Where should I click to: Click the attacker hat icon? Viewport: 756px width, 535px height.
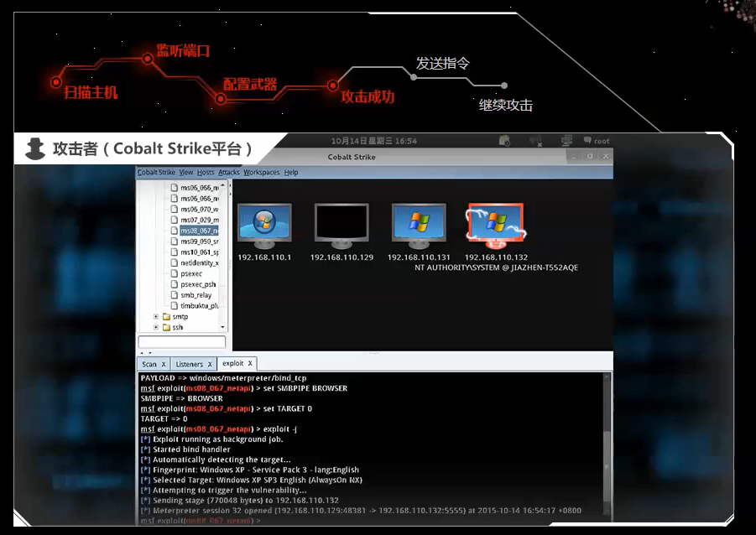(35, 148)
